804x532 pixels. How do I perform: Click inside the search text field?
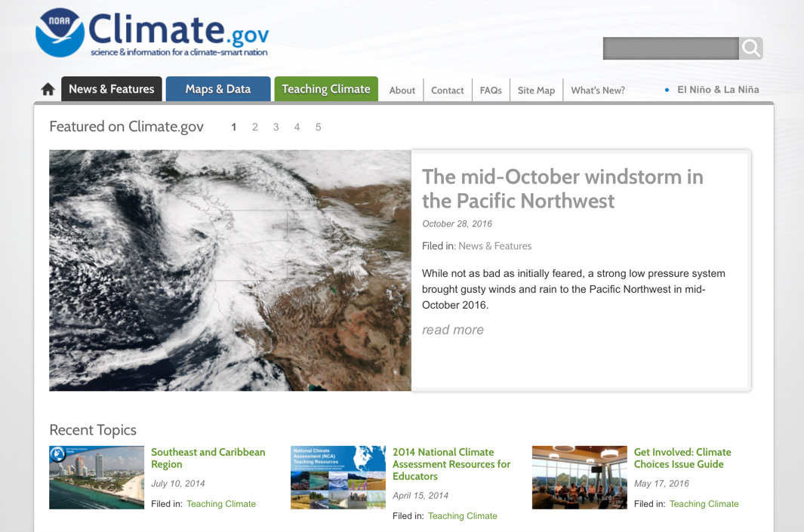pos(670,48)
